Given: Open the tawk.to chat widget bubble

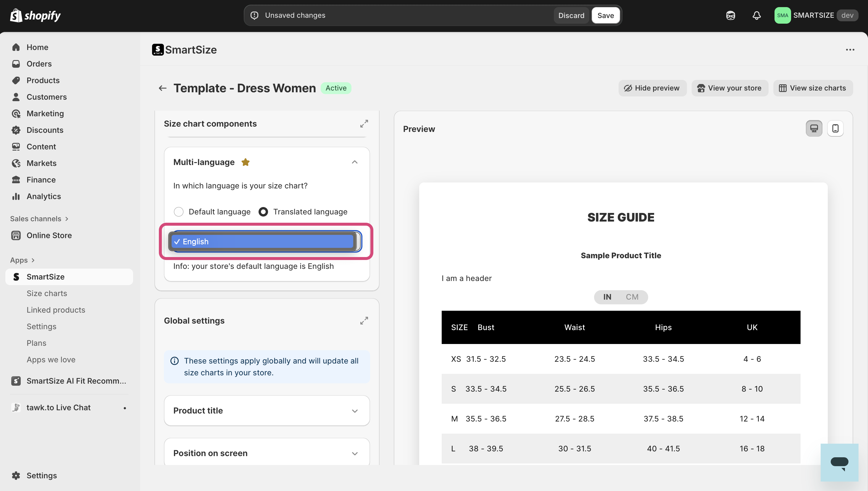Looking at the screenshot, I should pyautogui.click(x=839, y=462).
